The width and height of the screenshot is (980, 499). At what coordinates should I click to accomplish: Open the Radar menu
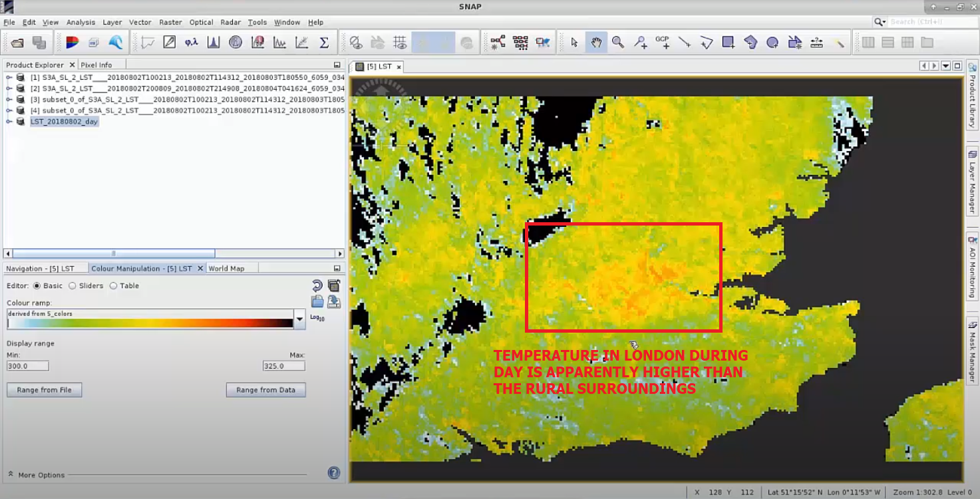click(x=231, y=22)
